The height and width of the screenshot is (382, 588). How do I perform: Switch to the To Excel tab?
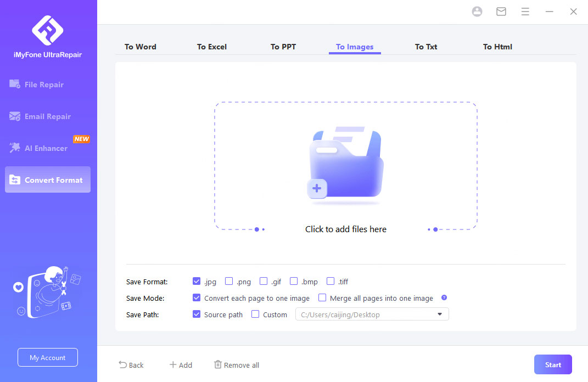(212, 47)
